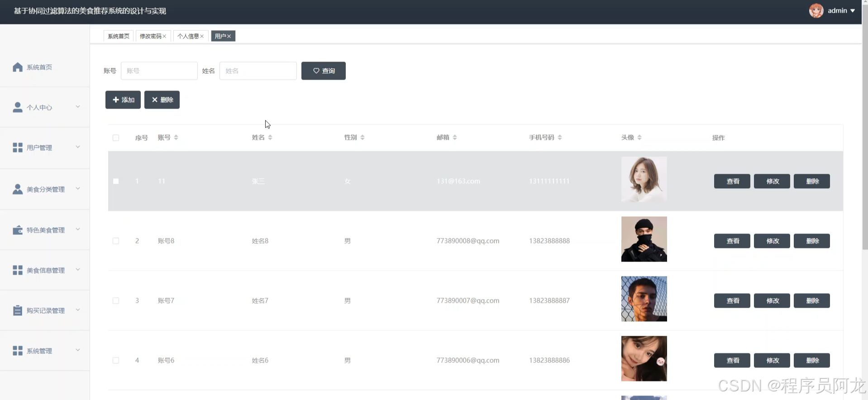Click the home icon beside 系统首页
The width and height of the screenshot is (868, 400).
[x=18, y=67]
